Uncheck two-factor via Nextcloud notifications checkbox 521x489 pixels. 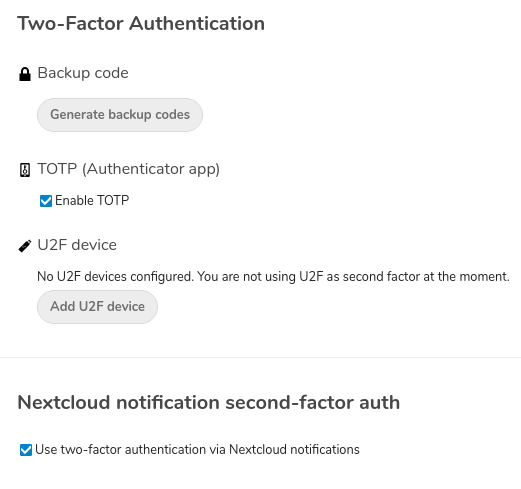click(26, 450)
